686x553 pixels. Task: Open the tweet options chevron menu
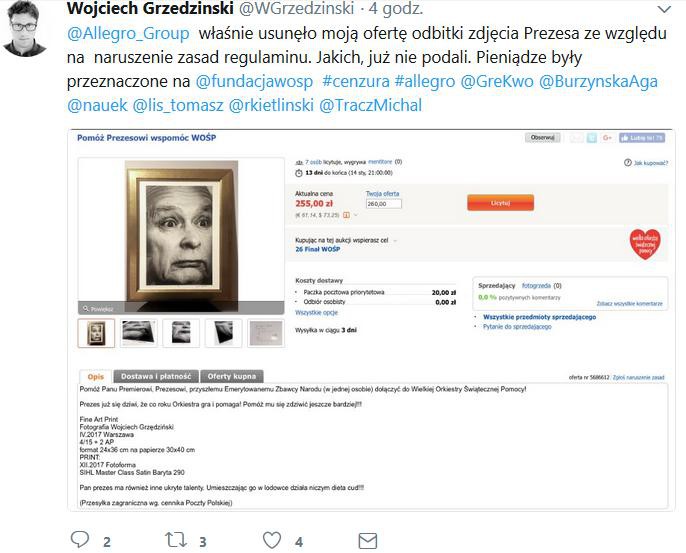pos(664,9)
